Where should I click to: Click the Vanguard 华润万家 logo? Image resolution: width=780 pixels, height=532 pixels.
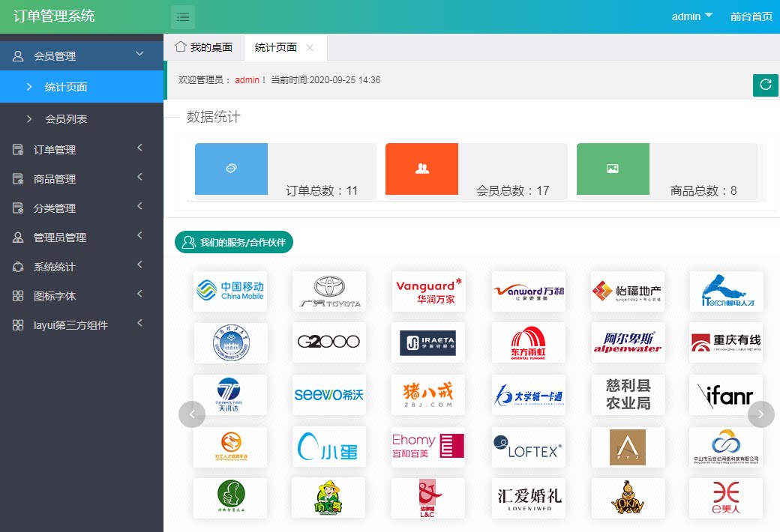click(429, 291)
